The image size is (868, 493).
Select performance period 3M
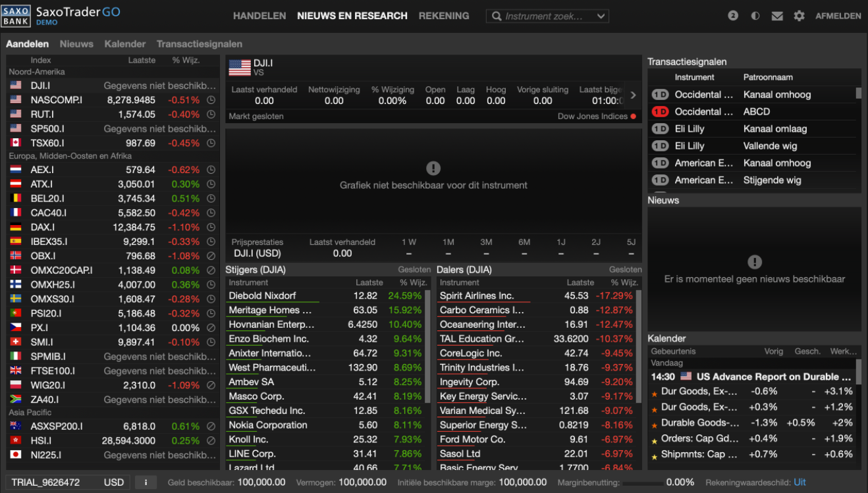[486, 242]
